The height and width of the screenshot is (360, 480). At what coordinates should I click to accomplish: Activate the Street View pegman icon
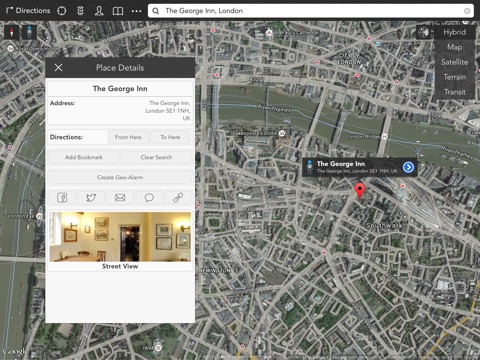pos(29,32)
